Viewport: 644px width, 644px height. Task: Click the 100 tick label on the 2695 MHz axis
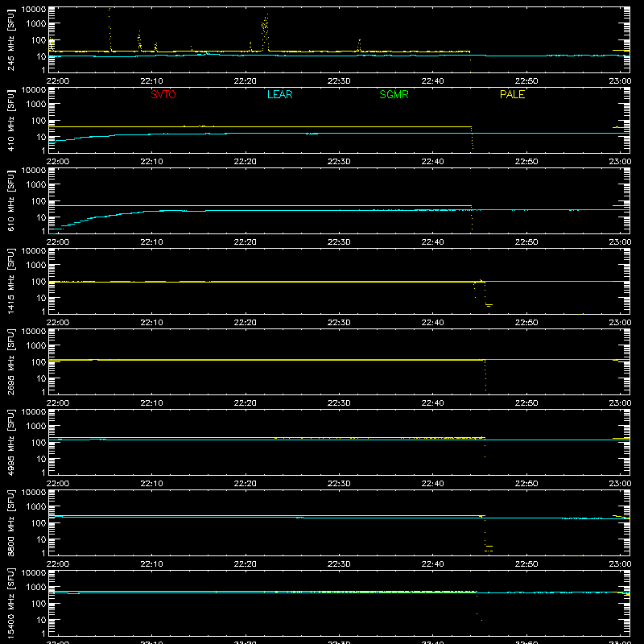(39, 361)
